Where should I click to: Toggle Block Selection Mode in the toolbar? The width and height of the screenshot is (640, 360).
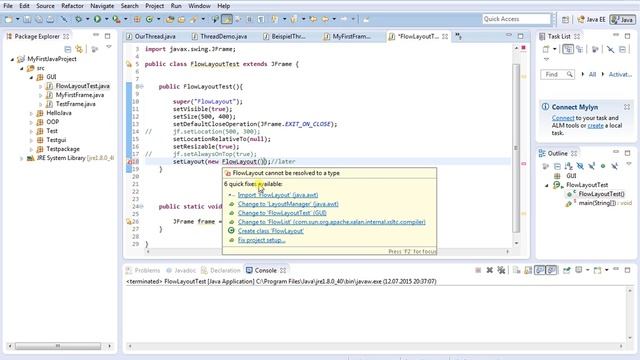[249, 19]
